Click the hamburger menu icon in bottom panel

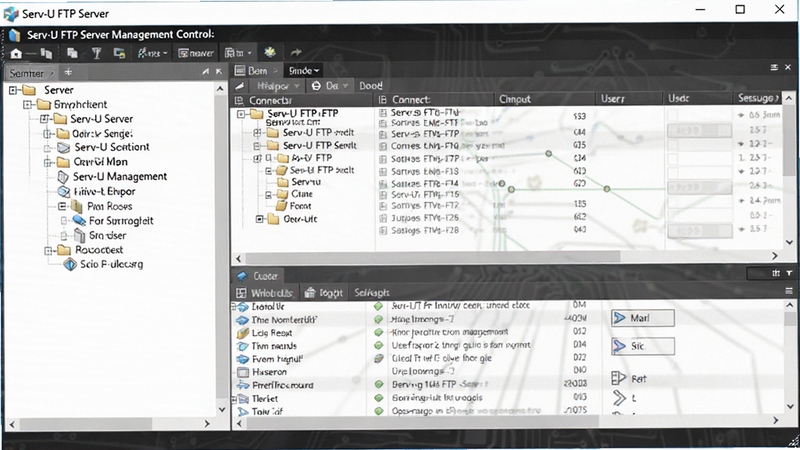[x=789, y=291]
